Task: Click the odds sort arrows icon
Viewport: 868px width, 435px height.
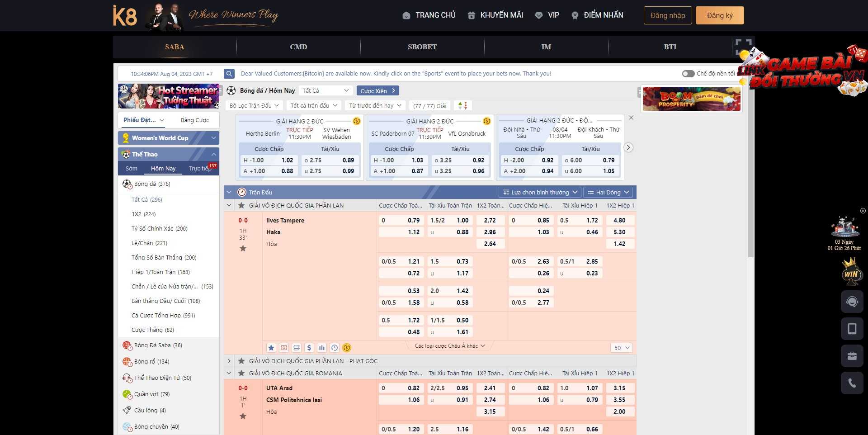Action: (462, 105)
